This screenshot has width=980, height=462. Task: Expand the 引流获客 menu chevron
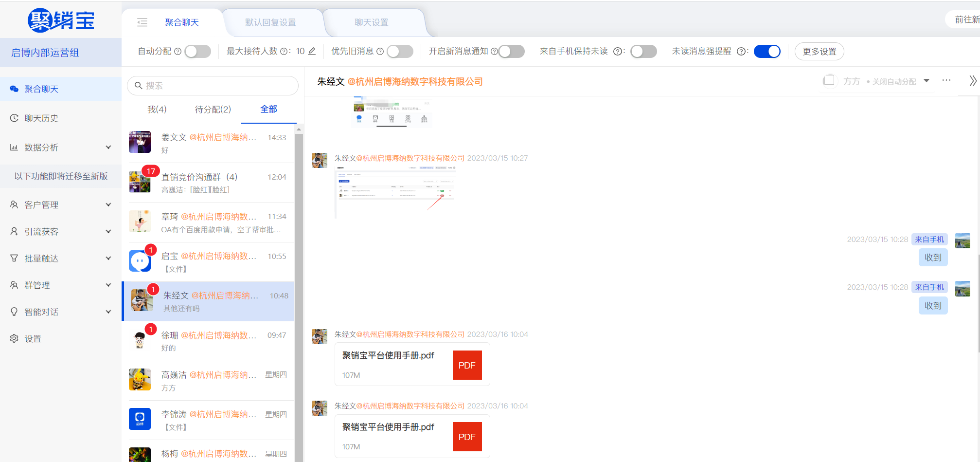[108, 231]
